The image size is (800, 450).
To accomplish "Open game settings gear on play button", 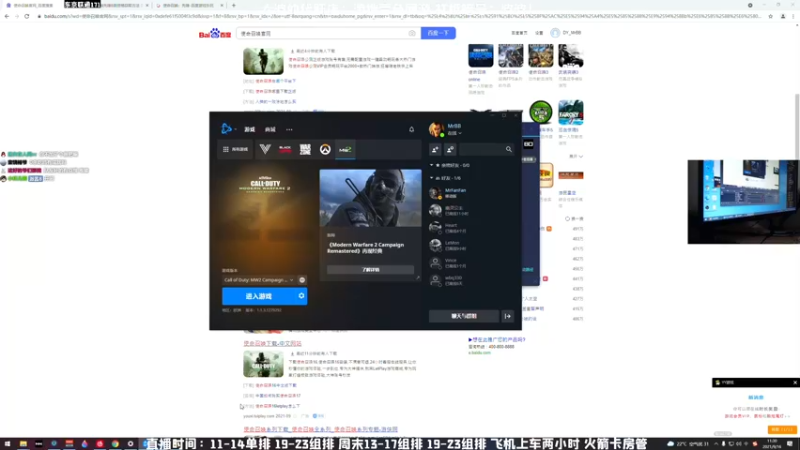I will (x=302, y=296).
